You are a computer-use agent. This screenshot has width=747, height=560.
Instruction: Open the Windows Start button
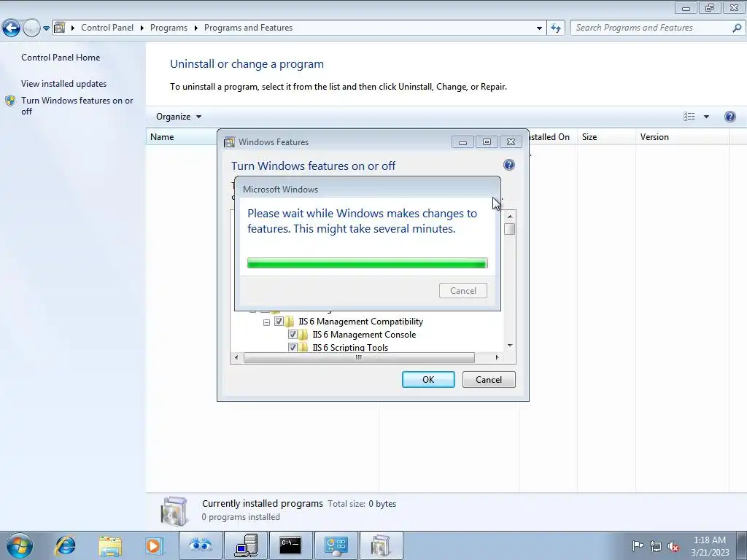point(19,545)
